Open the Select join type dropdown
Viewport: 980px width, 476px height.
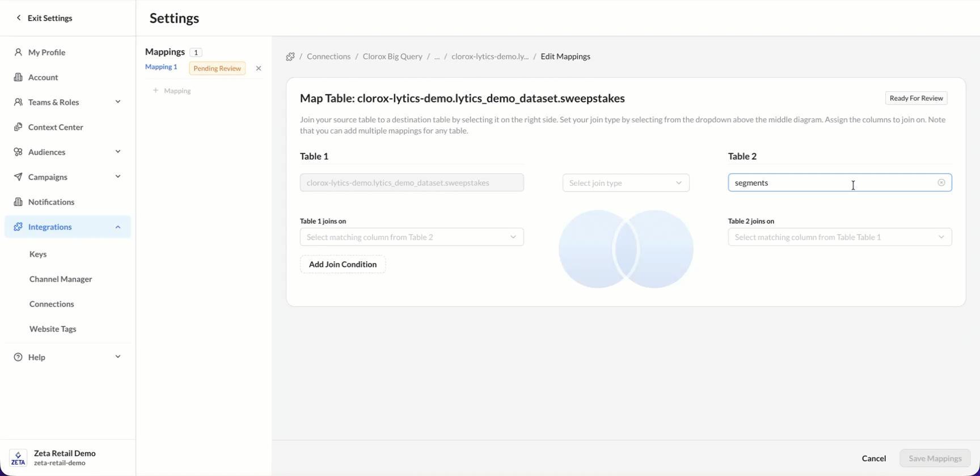(x=626, y=183)
